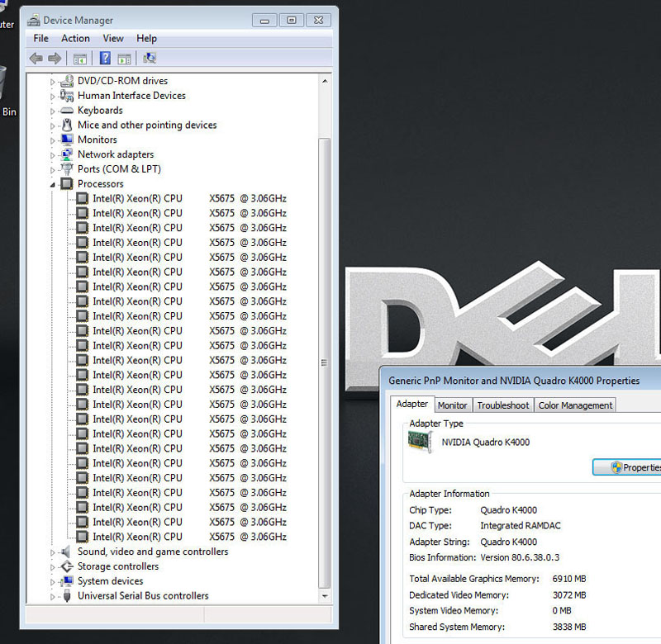This screenshot has height=644, width=661.
Task: Select the System devices label
Action: [111, 580]
